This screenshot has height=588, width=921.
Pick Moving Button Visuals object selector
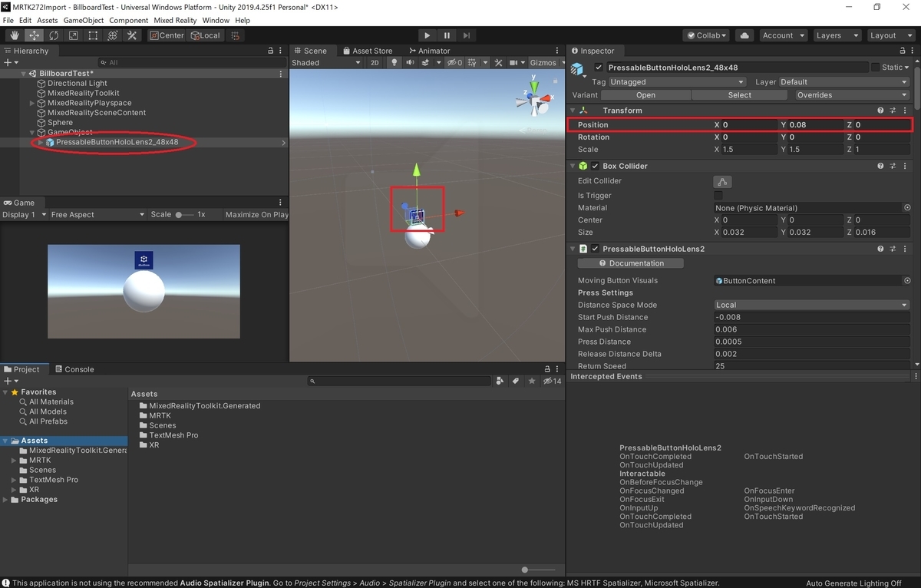[907, 281]
